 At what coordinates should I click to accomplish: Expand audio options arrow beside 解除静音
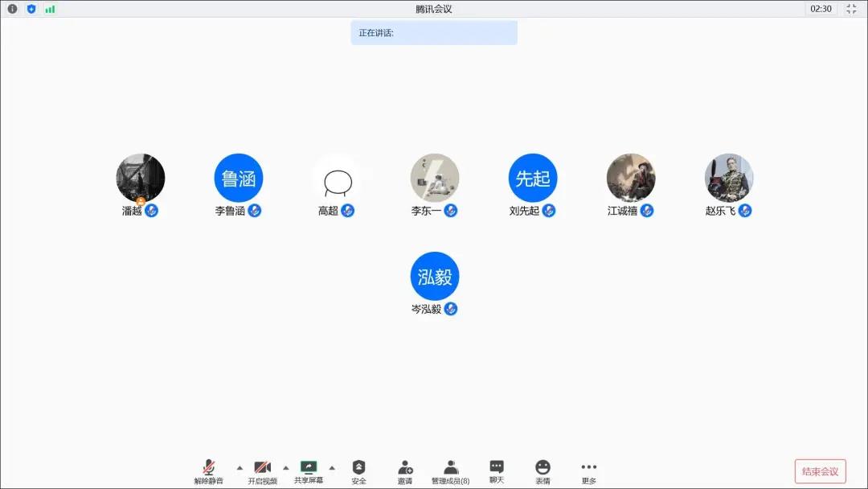[240, 467]
